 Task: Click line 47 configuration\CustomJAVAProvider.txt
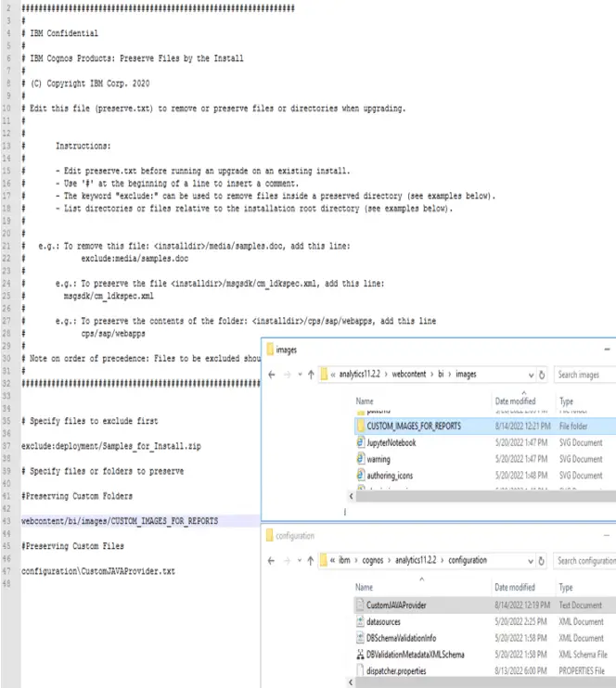[x=98, y=571]
